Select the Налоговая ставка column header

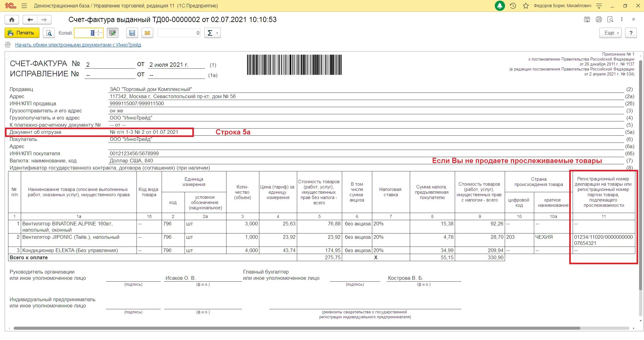(391, 192)
